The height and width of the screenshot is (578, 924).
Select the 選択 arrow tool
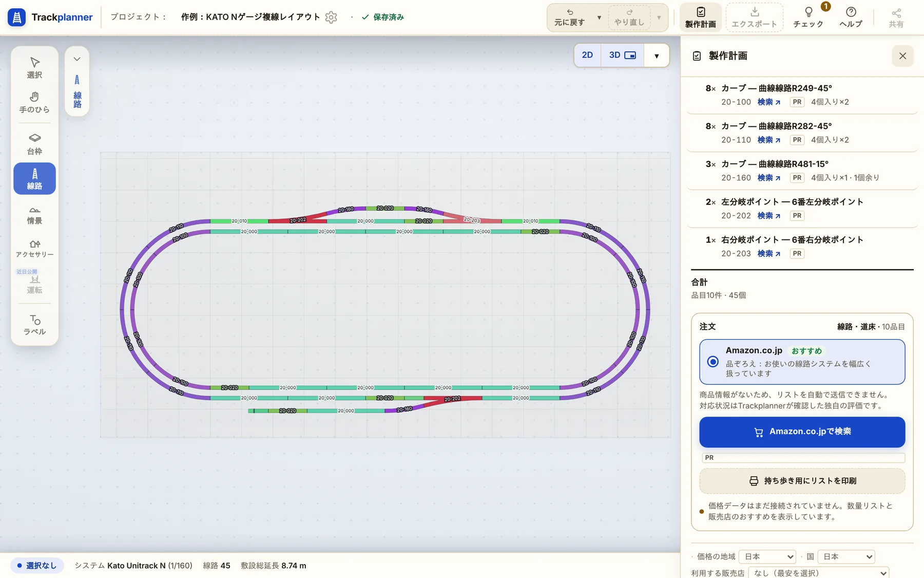point(34,68)
